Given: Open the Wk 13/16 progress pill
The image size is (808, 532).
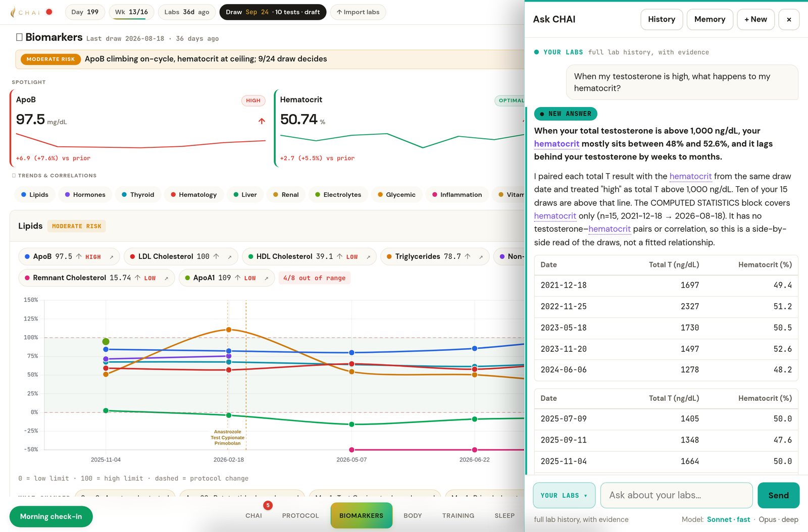Looking at the screenshot, I should point(131,12).
